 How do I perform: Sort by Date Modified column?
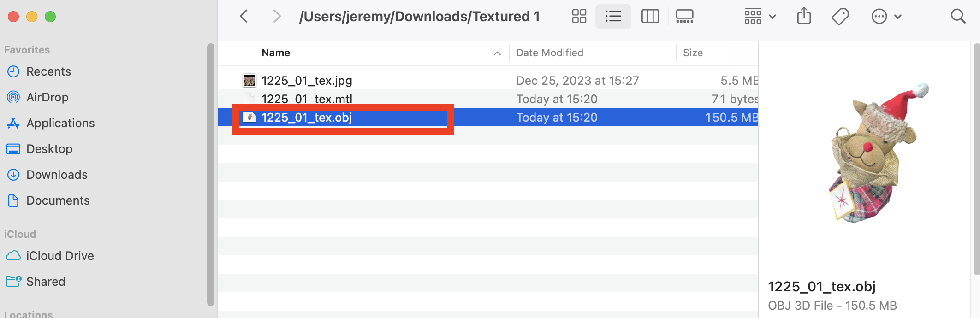click(x=549, y=53)
